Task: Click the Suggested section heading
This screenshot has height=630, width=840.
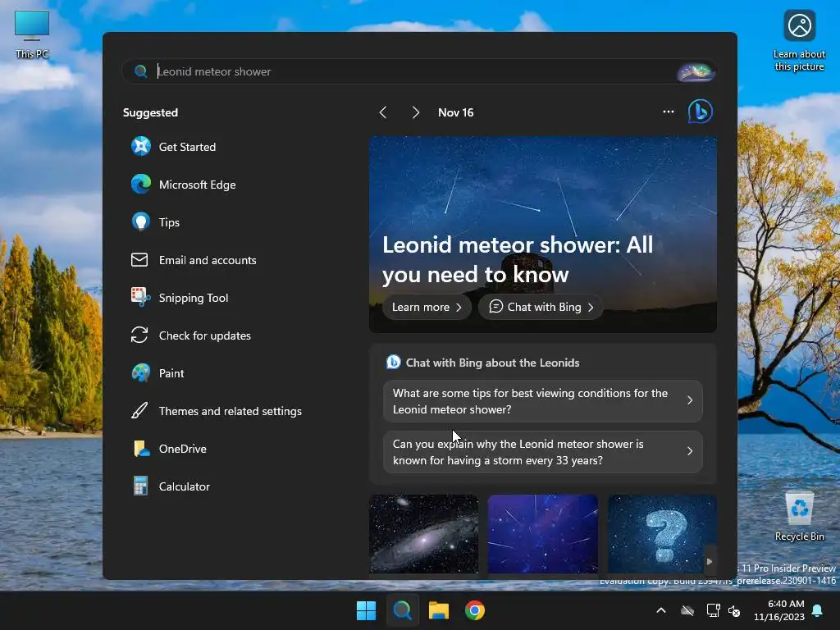Action: pyautogui.click(x=151, y=112)
